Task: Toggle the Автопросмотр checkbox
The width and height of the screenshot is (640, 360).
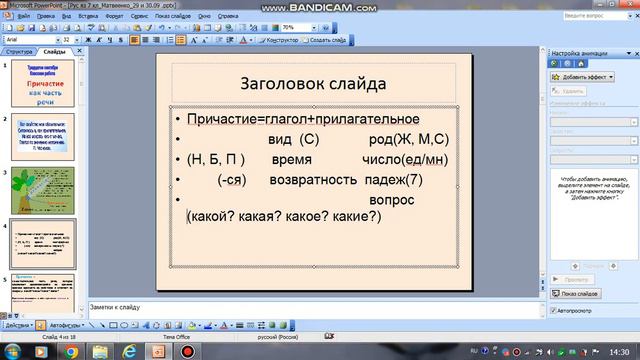Action: point(553,311)
